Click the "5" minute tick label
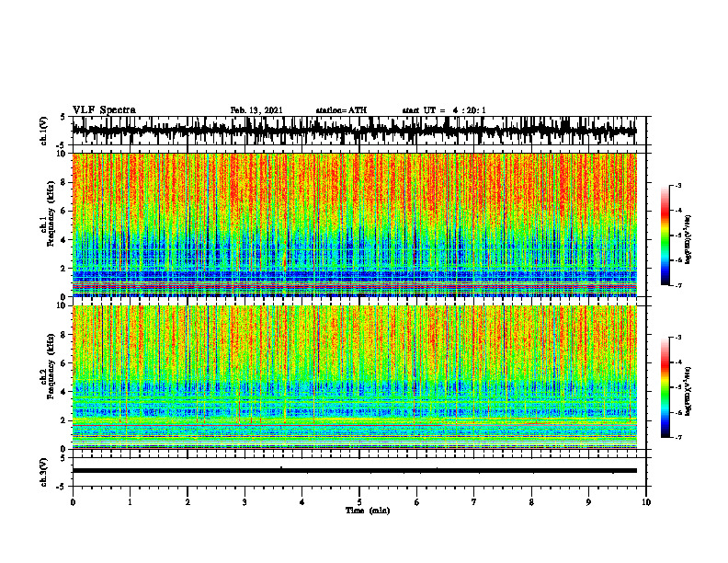The height and width of the screenshot is (563, 728). click(359, 502)
